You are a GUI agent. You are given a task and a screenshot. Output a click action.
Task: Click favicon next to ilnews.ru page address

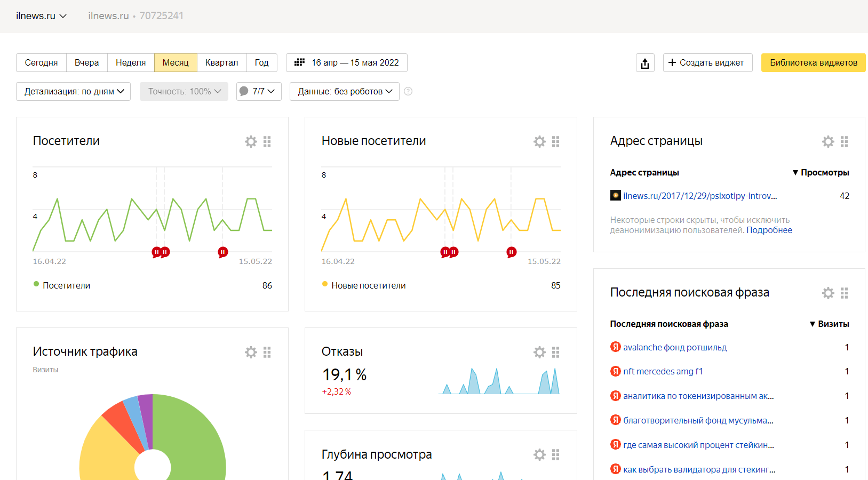tap(616, 195)
